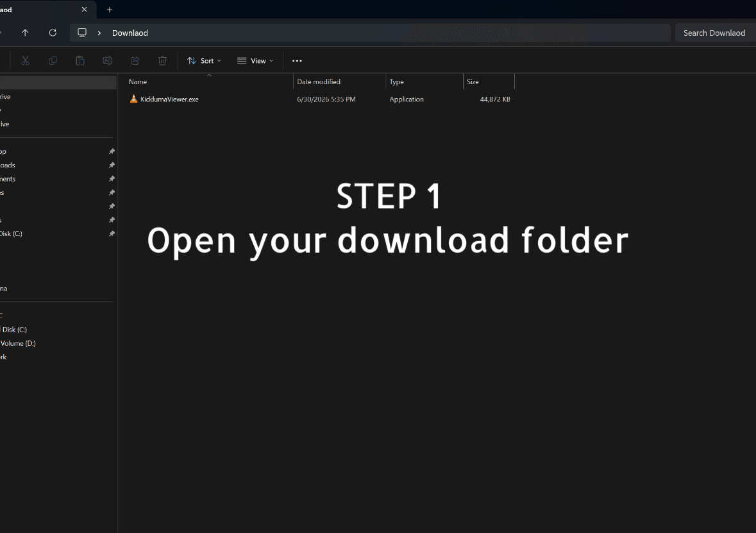Open the pinned Disk (C:) quick access item
This screenshot has height=533, width=756.
11,233
